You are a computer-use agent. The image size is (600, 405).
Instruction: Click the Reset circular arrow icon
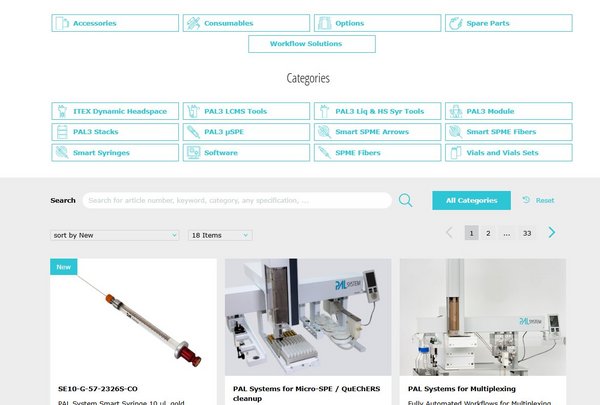526,199
